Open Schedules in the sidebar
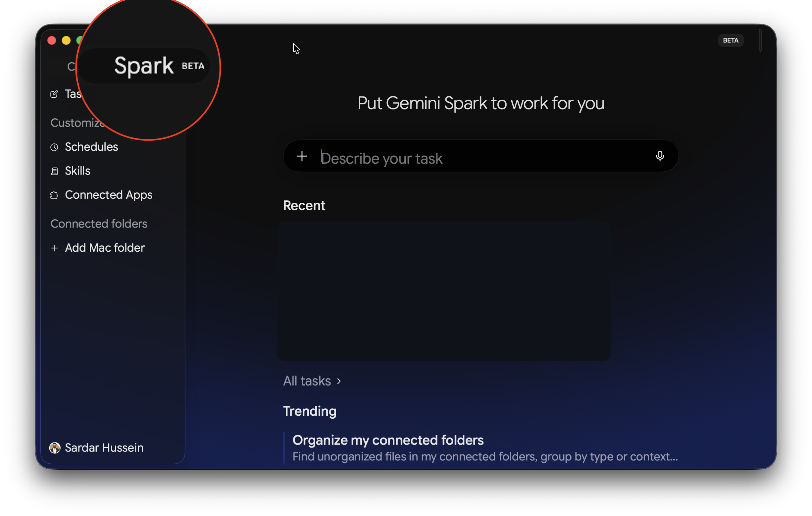Screen dimensions: 812x516 (91, 147)
